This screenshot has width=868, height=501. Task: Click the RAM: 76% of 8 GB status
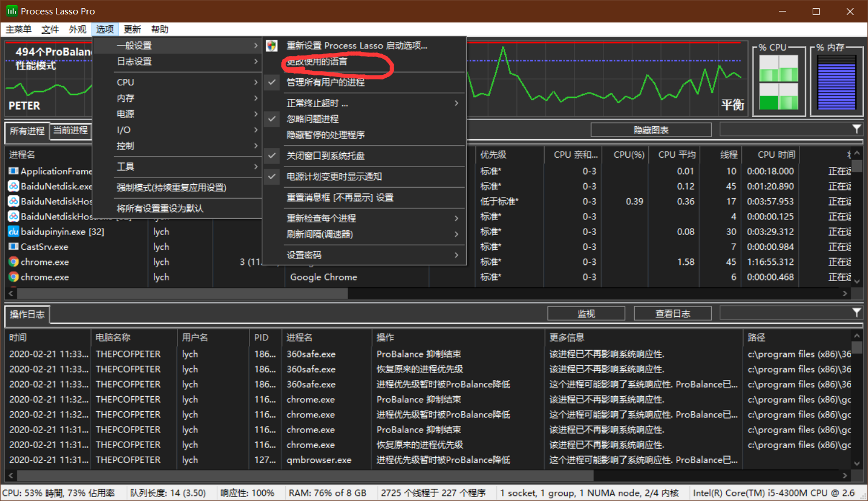(x=327, y=493)
